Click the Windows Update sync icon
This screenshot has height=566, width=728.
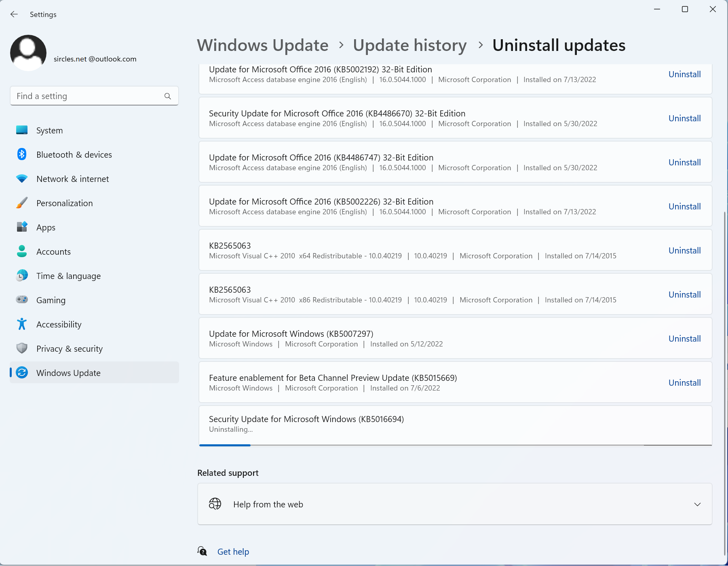pyautogui.click(x=22, y=373)
